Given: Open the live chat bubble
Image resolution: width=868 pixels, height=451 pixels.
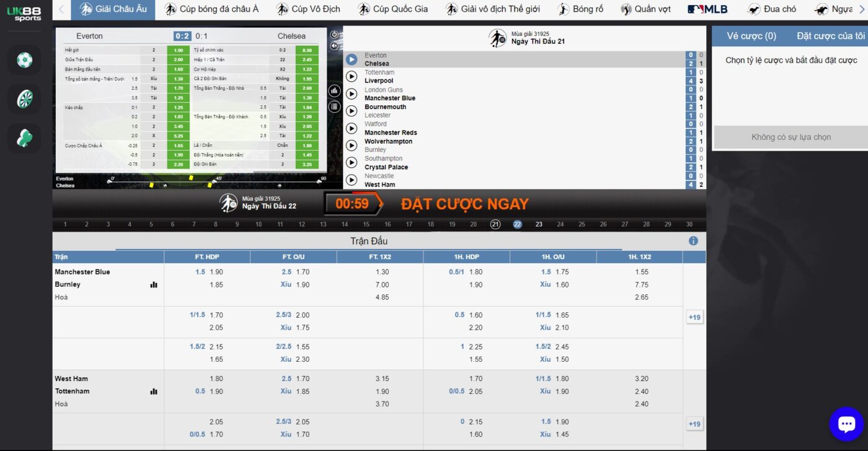Looking at the screenshot, I should pyautogui.click(x=846, y=424).
